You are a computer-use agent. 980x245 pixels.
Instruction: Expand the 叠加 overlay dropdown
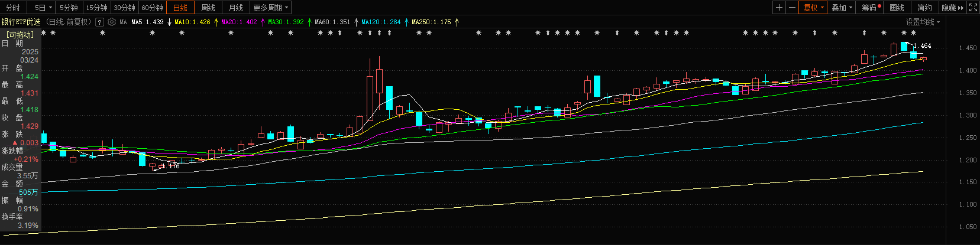(x=842, y=8)
